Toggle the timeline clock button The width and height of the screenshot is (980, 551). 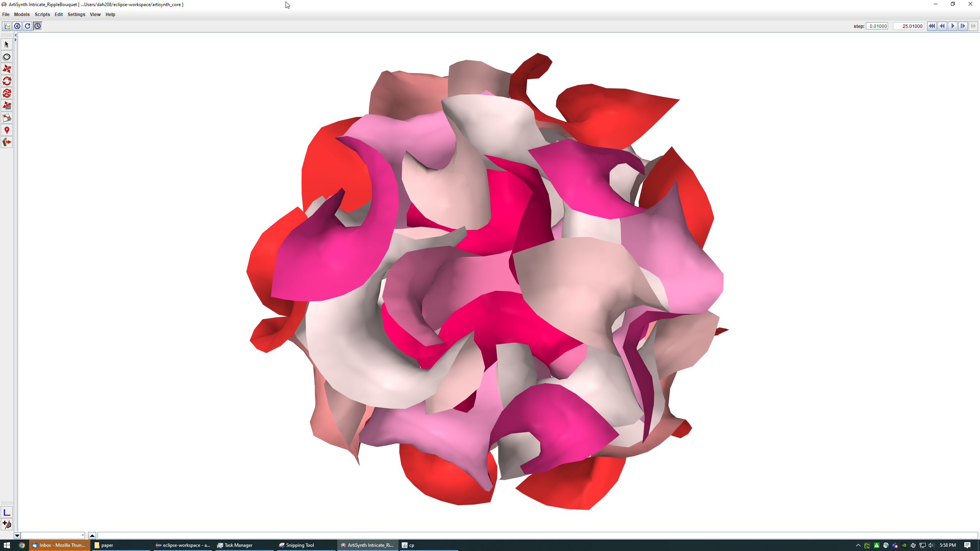[x=38, y=26]
